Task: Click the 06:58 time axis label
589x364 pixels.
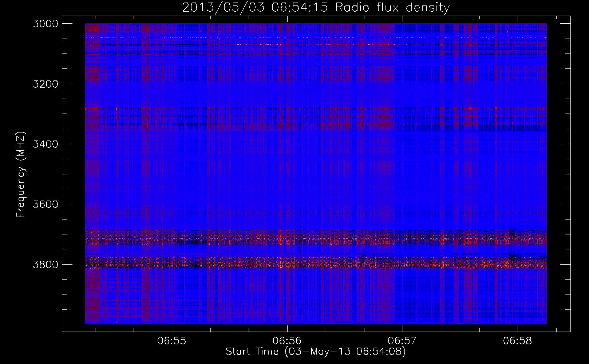Action: [518, 341]
